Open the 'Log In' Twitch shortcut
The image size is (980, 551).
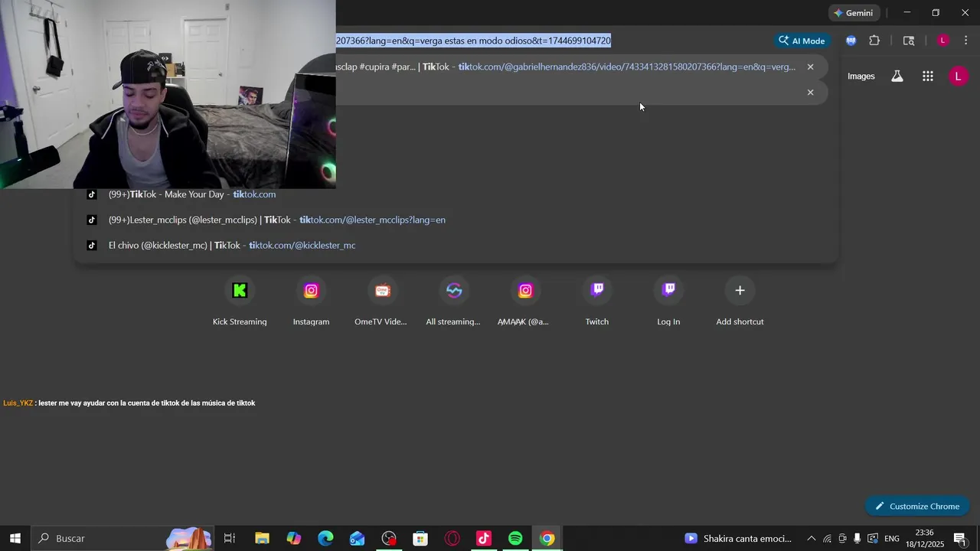click(x=668, y=301)
